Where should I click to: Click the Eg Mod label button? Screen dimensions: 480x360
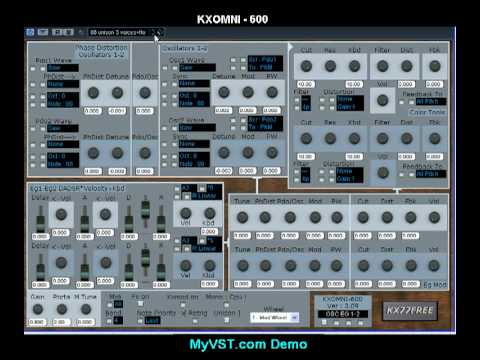435,285
